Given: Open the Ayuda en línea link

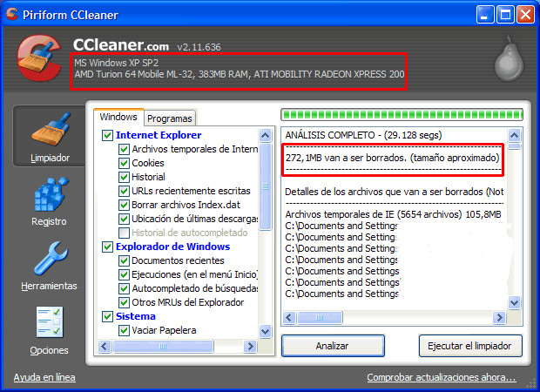Looking at the screenshot, I should [44, 377].
